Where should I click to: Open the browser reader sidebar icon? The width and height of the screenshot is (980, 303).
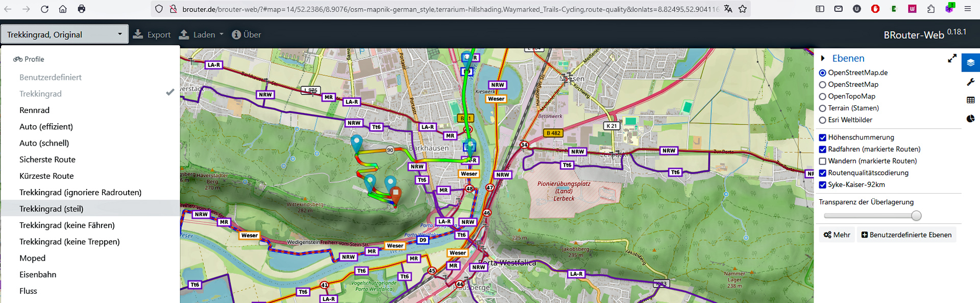(x=820, y=9)
